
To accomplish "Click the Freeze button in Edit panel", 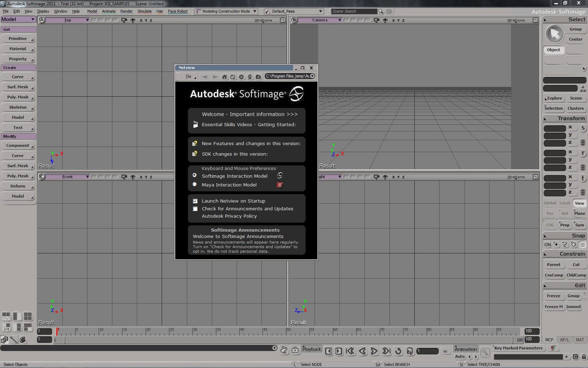I will click(553, 296).
